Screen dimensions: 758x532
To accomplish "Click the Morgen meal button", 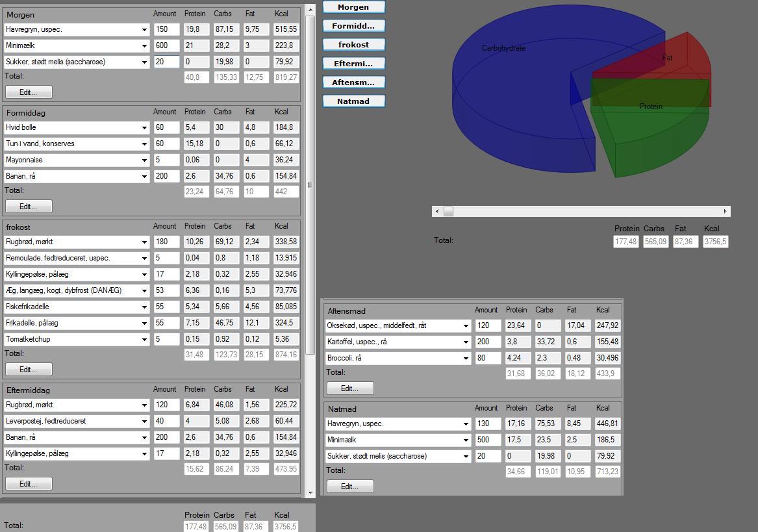I will pos(353,6).
